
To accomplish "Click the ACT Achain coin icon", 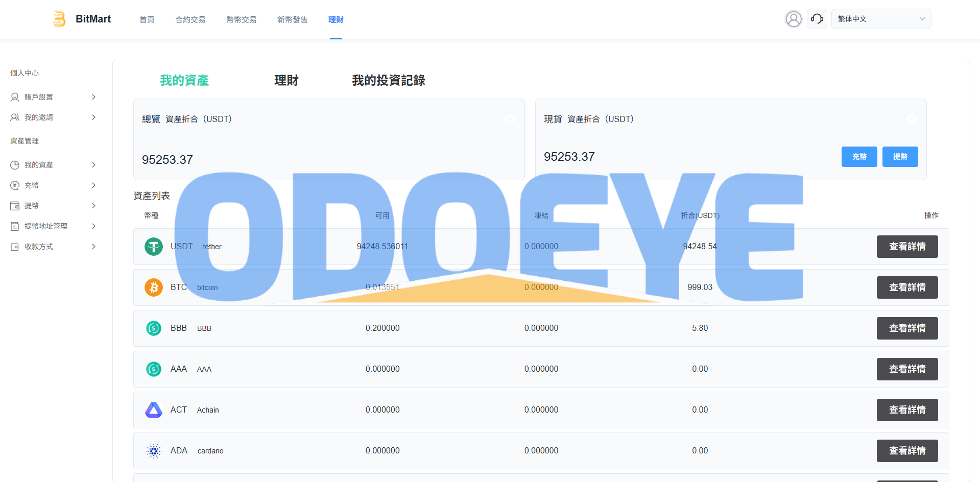I will click(153, 410).
